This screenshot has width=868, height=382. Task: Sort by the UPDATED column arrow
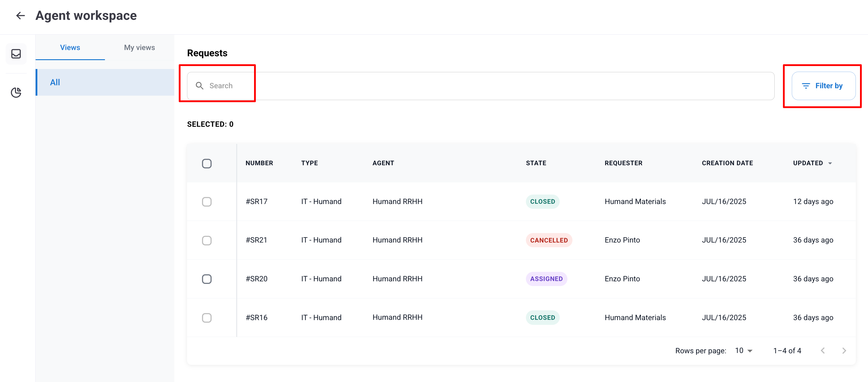point(830,163)
